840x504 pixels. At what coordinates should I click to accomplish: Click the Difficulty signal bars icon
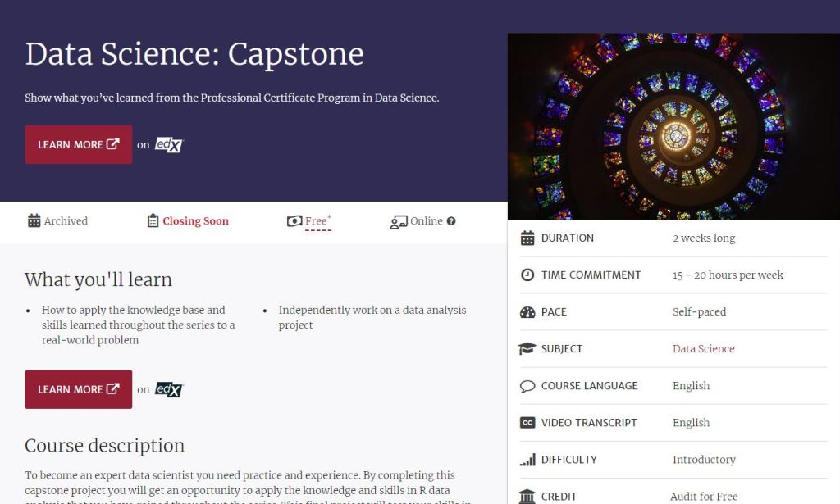tap(527, 460)
